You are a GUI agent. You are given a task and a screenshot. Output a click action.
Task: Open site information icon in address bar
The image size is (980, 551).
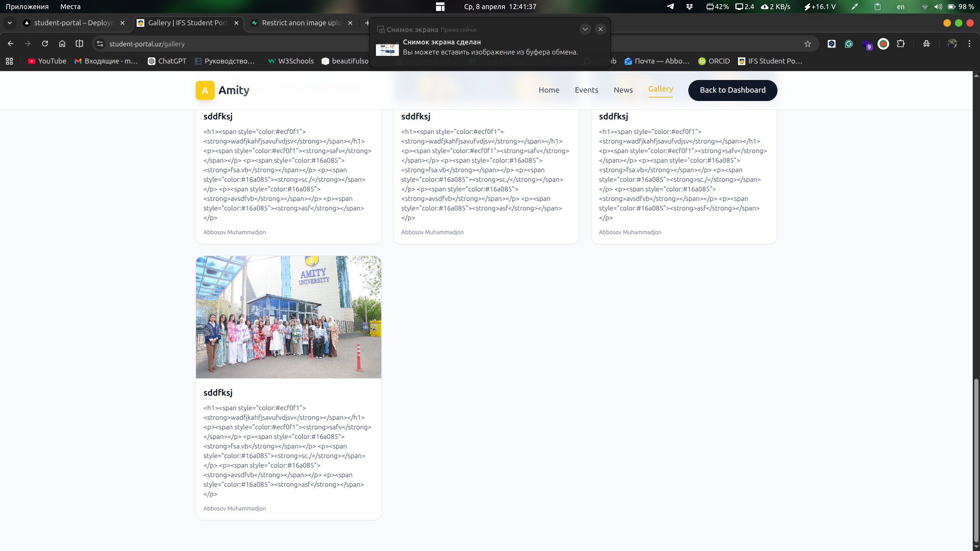(100, 44)
